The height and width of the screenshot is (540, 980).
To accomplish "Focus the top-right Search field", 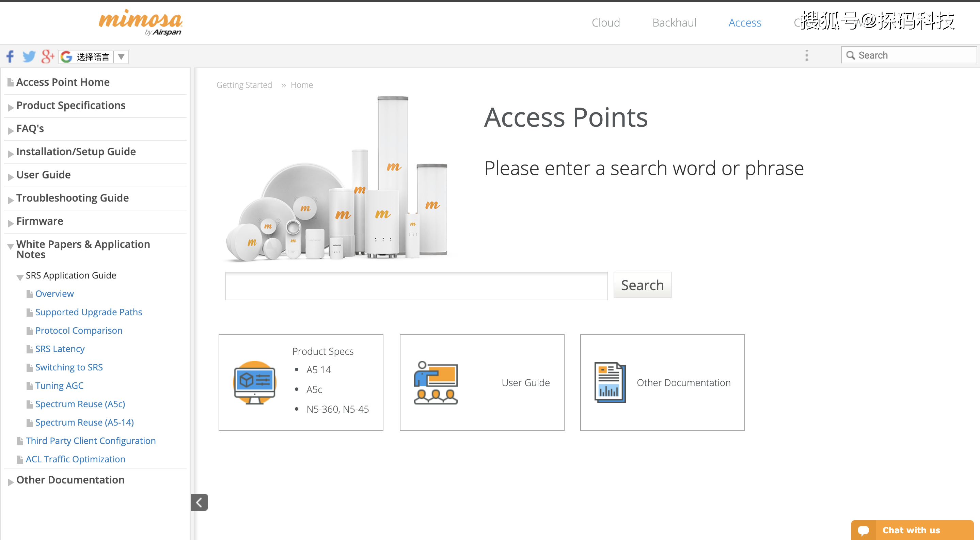I will 908,55.
